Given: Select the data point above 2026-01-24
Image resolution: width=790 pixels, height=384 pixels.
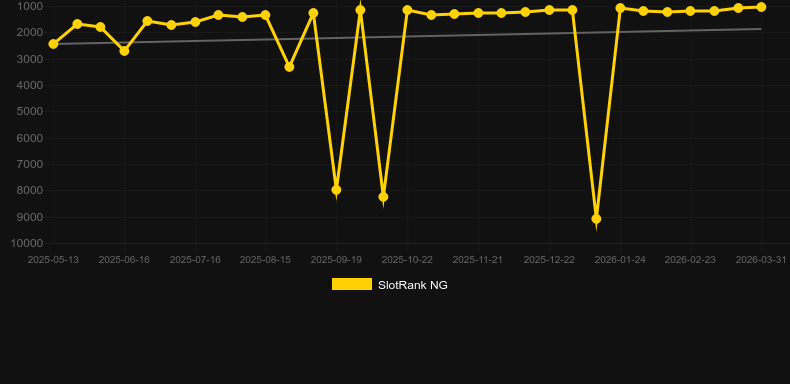Looking at the screenshot, I should [620, 8].
